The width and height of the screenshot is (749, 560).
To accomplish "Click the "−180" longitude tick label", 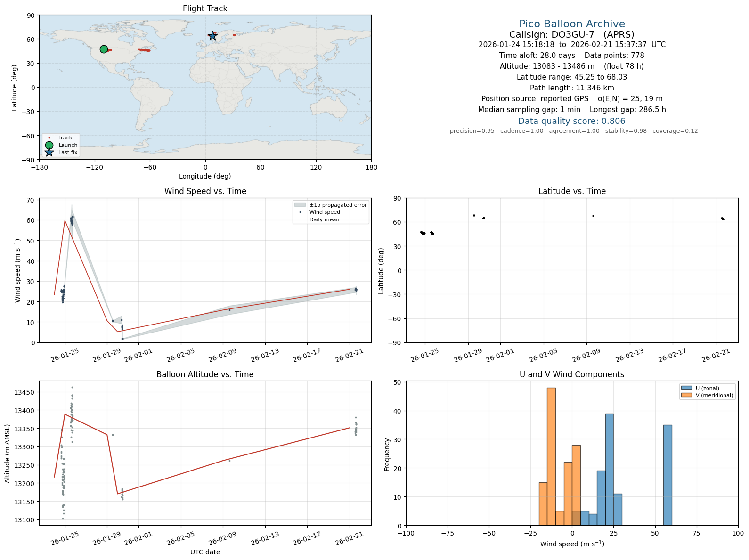I will click(39, 167).
